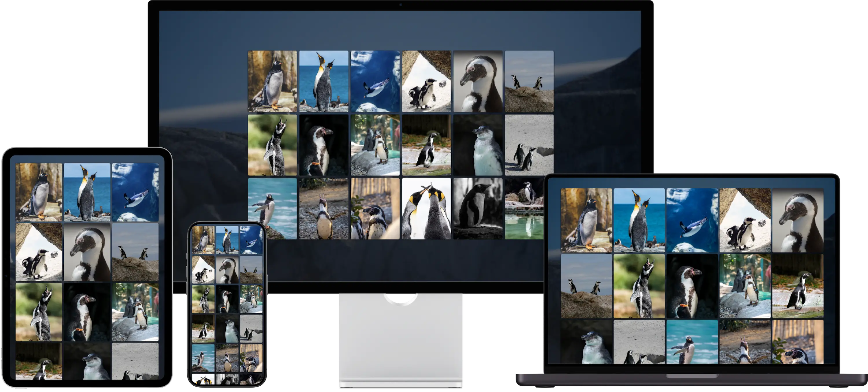Open king penguin by blue ocean on iPad
This screenshot has width=868, height=392.
click(87, 192)
